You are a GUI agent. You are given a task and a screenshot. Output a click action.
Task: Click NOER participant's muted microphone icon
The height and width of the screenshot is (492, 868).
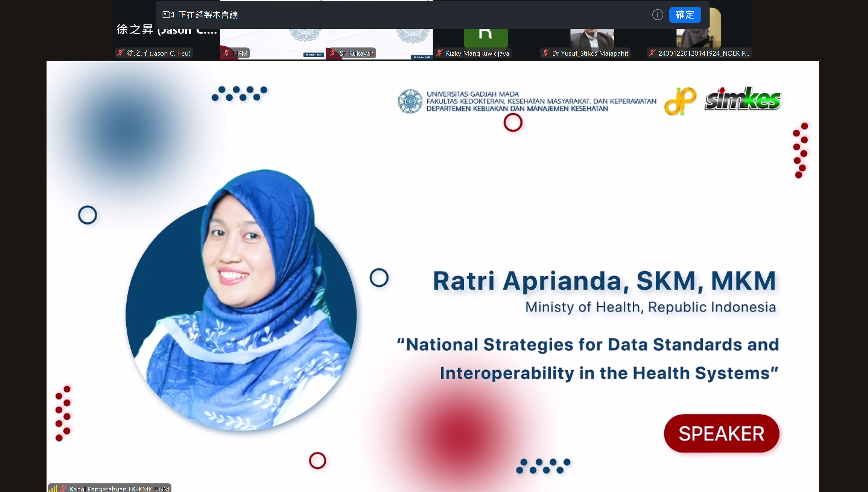(x=652, y=53)
